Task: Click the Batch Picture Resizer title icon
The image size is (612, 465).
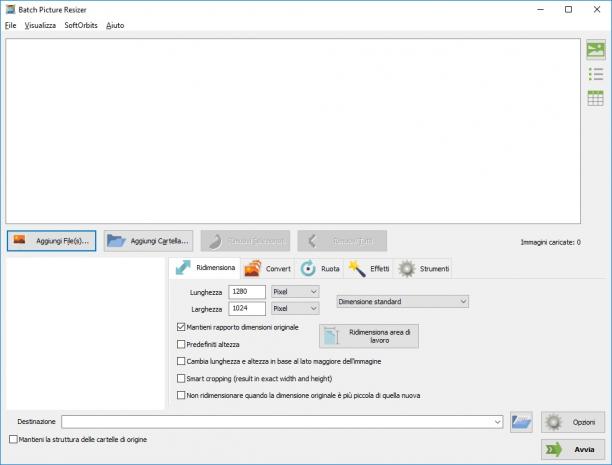Action: [10, 9]
